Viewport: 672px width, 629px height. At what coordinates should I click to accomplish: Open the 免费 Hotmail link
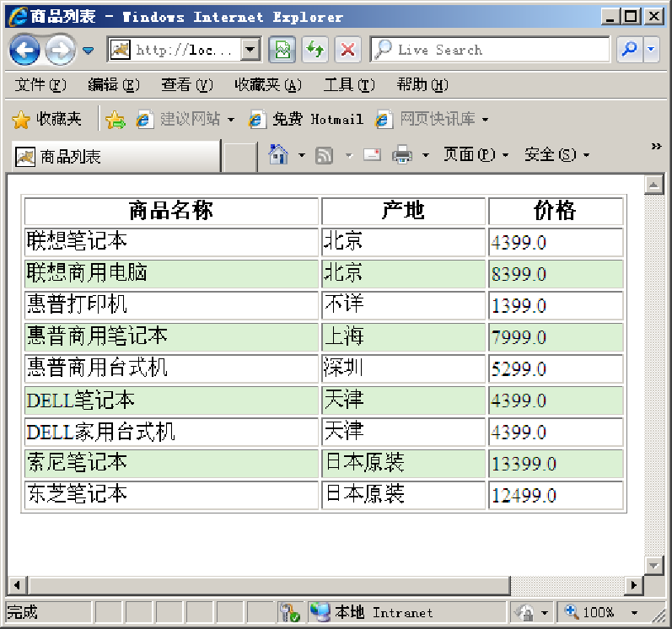(x=306, y=119)
